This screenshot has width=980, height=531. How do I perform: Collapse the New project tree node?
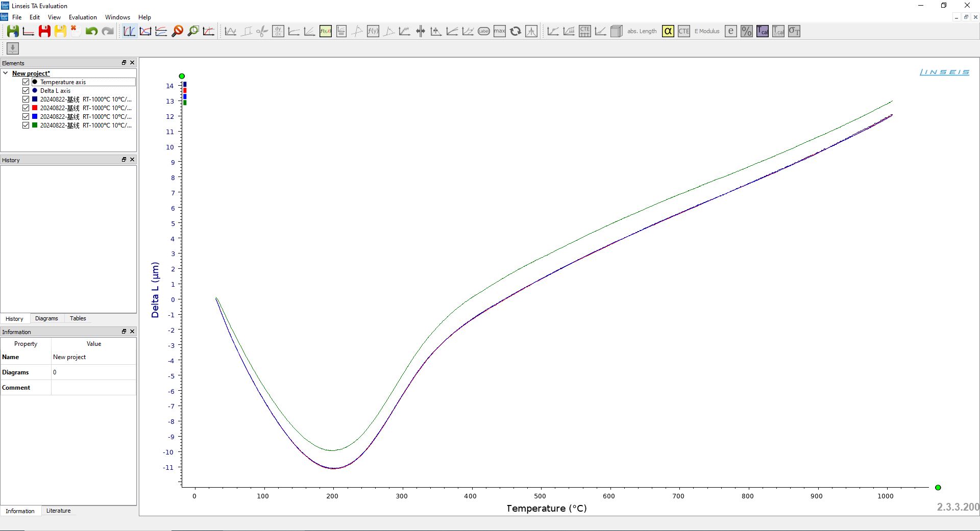6,73
